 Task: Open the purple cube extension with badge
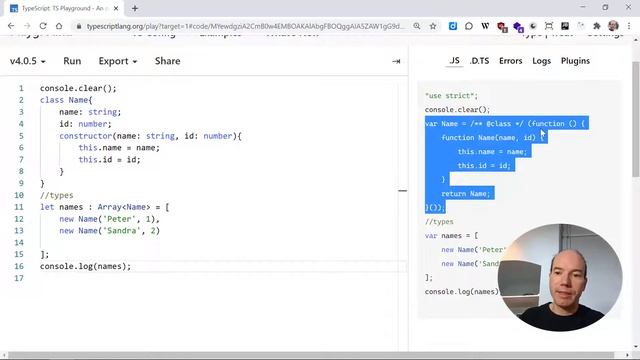click(518, 27)
